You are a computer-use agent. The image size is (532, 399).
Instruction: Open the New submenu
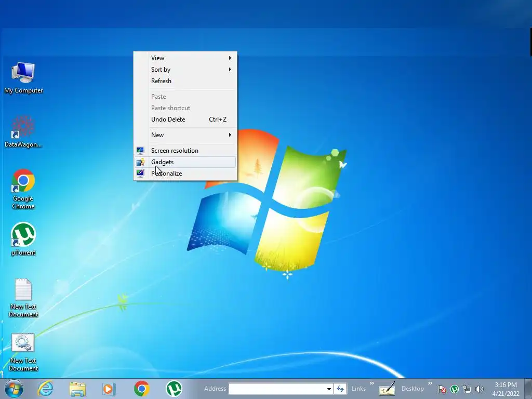click(x=185, y=135)
